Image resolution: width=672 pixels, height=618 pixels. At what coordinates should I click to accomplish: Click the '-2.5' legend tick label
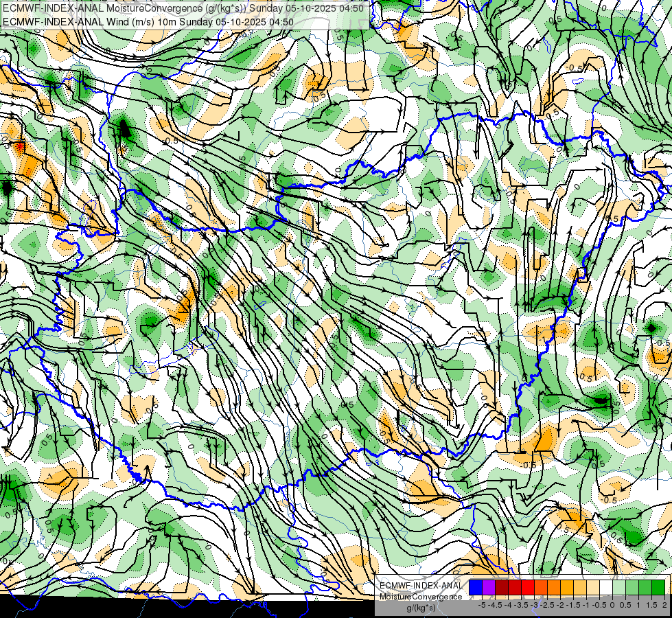click(x=547, y=605)
